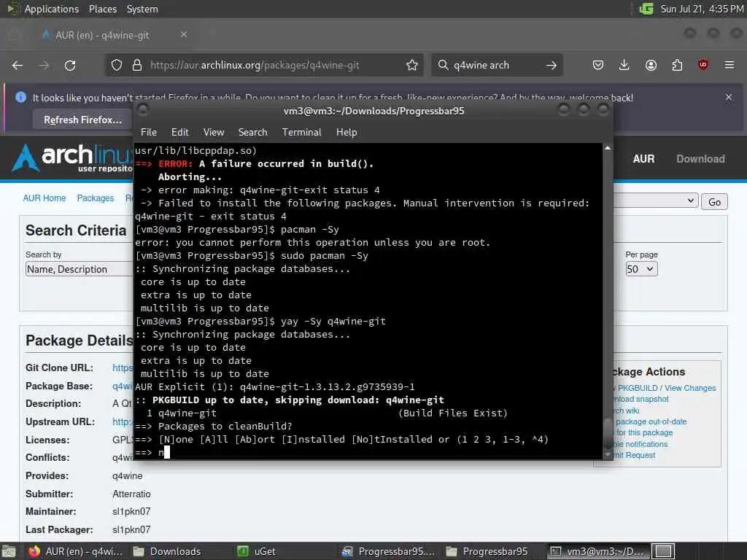
Task: Open the terminal View menu
Action: click(214, 133)
